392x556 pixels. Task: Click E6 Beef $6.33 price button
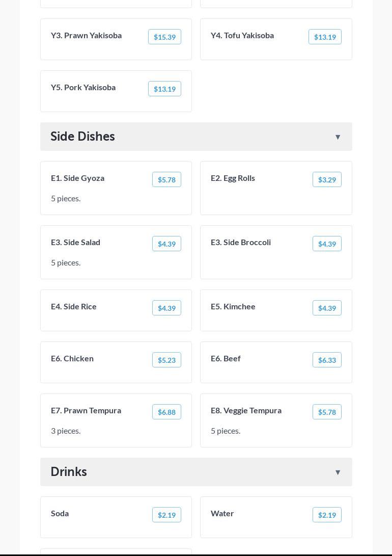click(327, 360)
